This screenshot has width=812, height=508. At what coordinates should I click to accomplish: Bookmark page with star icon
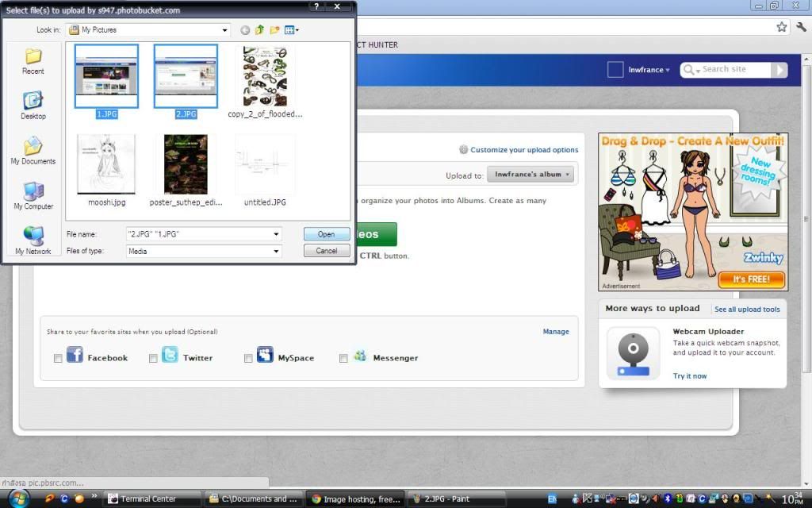tap(782, 27)
